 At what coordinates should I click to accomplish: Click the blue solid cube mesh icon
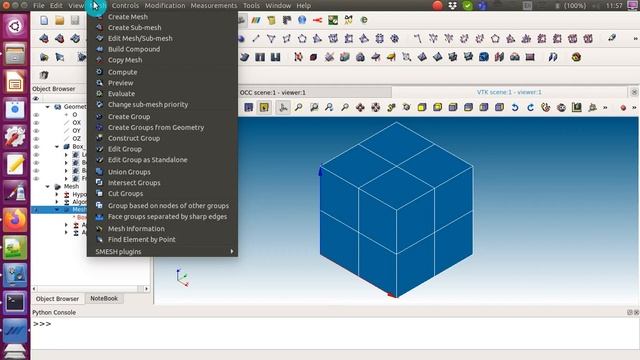click(484, 57)
